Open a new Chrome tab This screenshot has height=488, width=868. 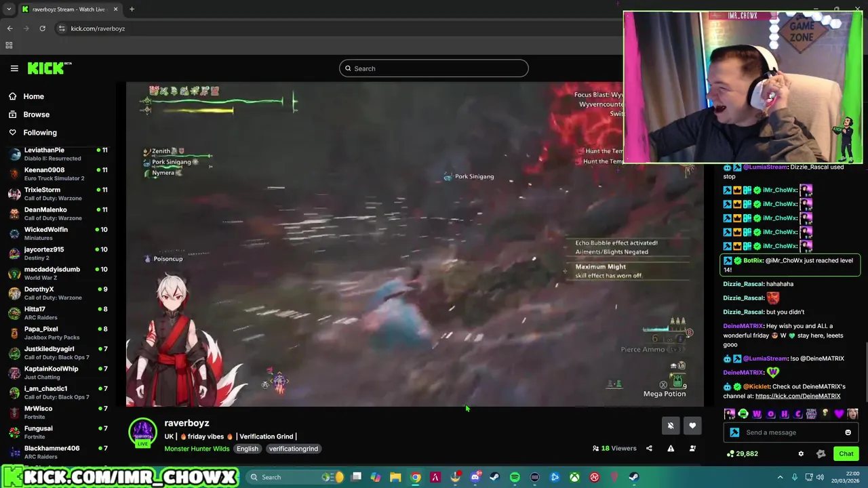132,9
